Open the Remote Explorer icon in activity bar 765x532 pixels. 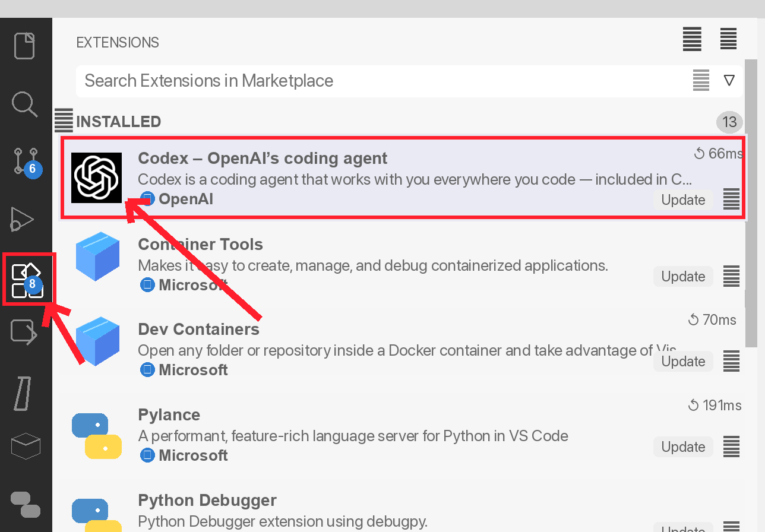click(24, 332)
